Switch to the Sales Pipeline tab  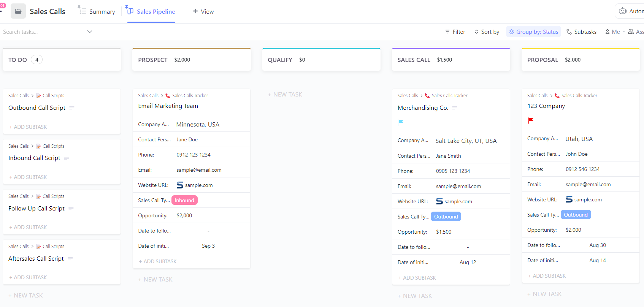point(151,11)
